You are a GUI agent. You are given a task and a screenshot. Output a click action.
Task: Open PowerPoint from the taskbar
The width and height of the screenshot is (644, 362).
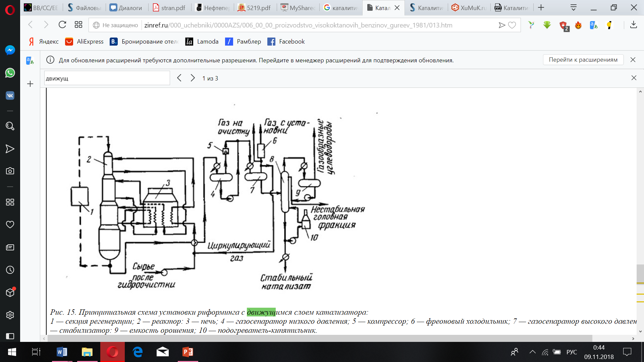click(x=187, y=352)
